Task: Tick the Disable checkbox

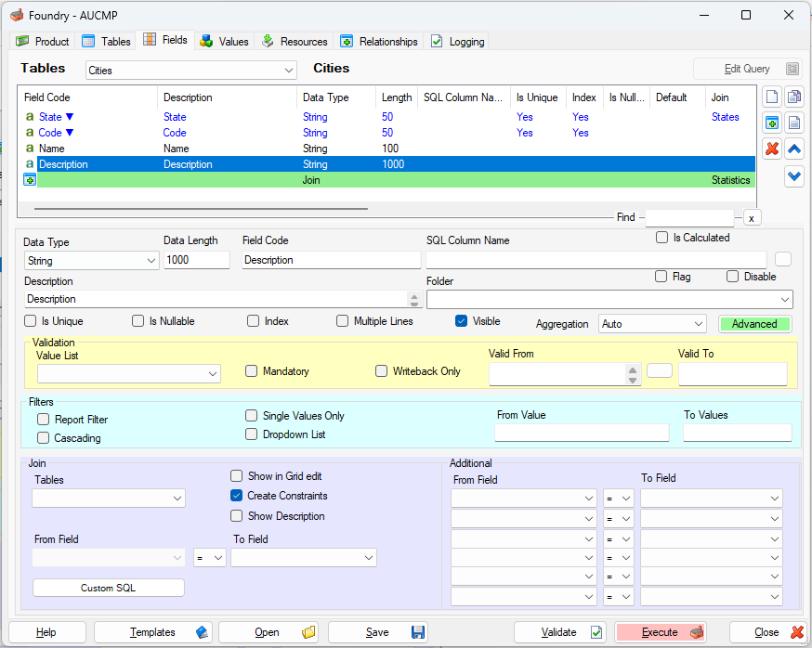Action: (732, 277)
